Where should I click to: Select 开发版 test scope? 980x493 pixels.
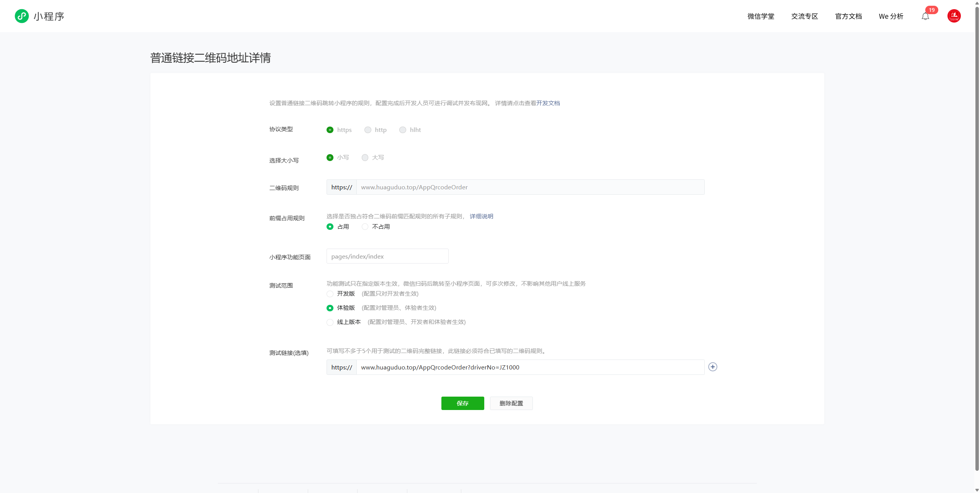click(330, 294)
